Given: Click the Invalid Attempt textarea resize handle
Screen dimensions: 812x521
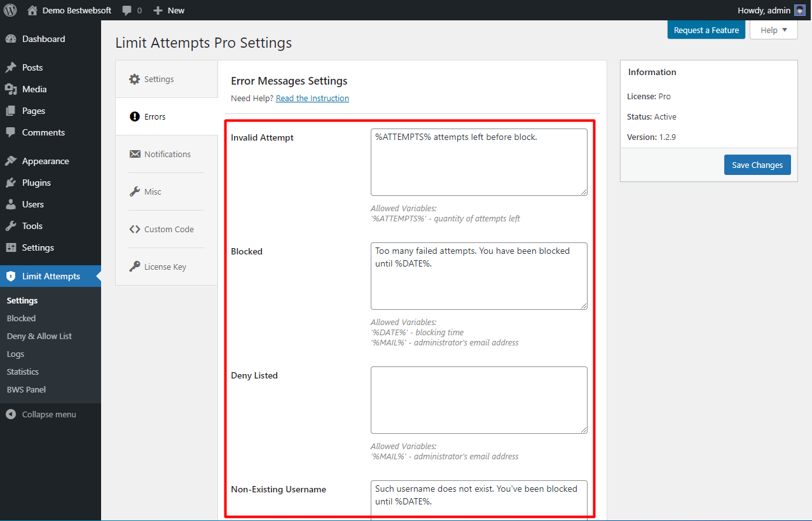Looking at the screenshot, I should 583,191.
